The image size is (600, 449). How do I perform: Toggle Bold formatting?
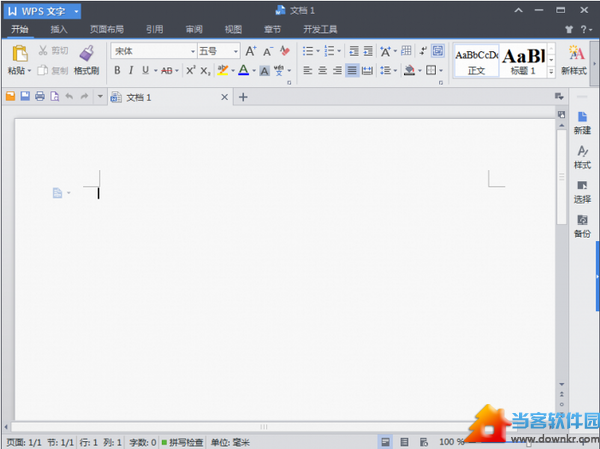click(117, 70)
